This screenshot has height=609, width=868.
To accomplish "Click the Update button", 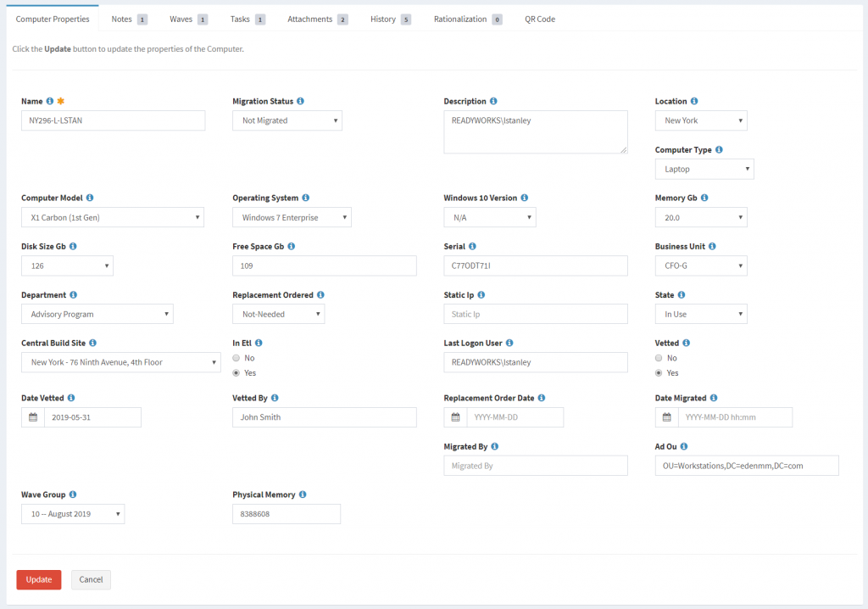I will pos(38,579).
